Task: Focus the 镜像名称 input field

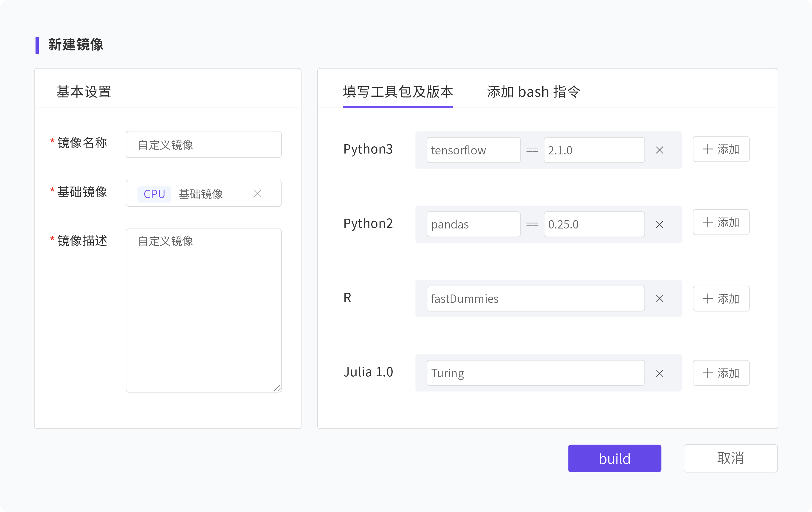Action: (204, 144)
